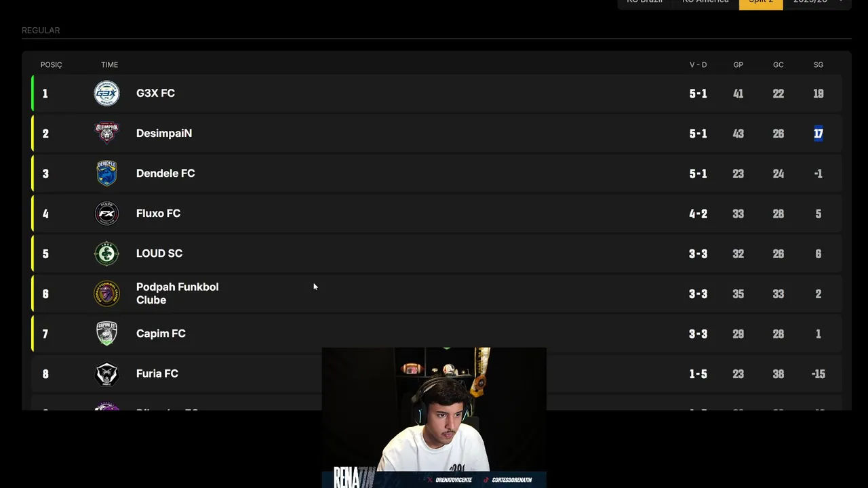Click Fluxo FC's GP value 33

738,213
